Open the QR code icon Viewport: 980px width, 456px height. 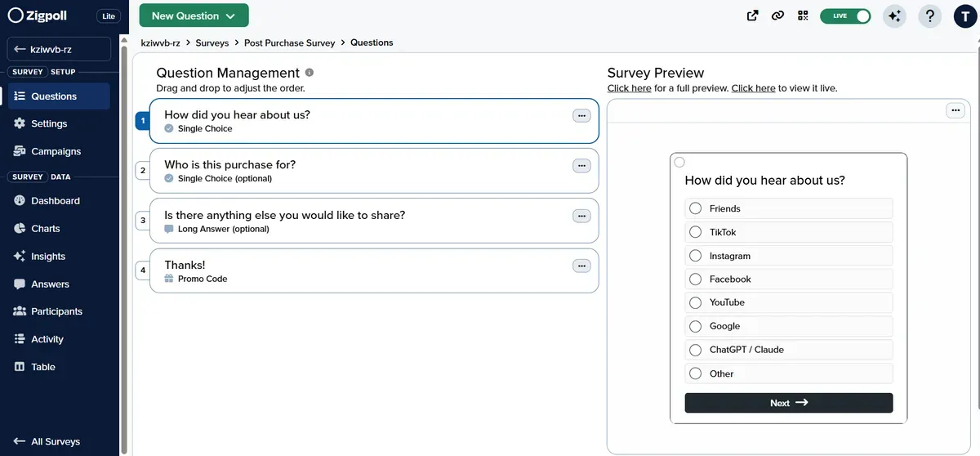(x=803, y=16)
